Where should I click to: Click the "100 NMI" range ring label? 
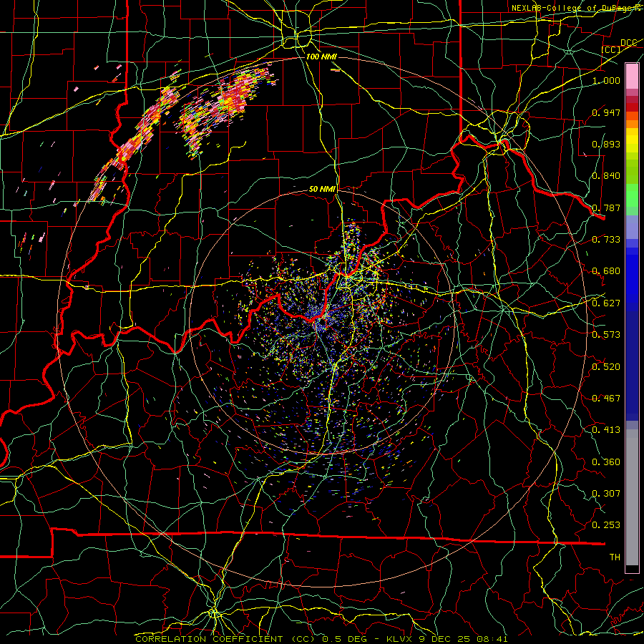(x=321, y=57)
